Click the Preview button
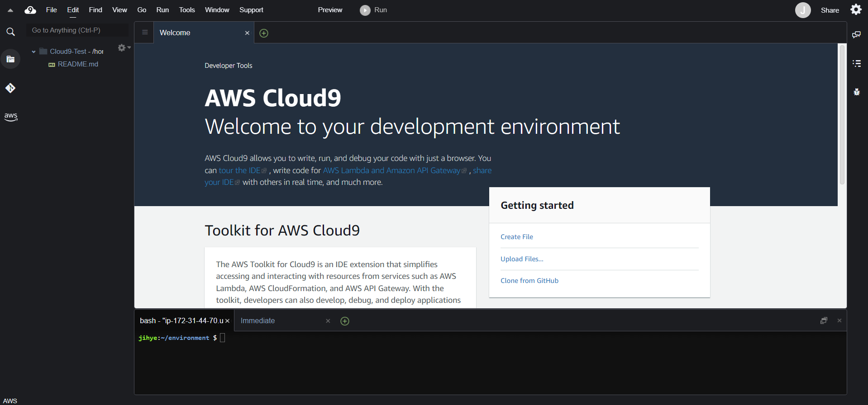This screenshot has width=868, height=405. tap(330, 10)
